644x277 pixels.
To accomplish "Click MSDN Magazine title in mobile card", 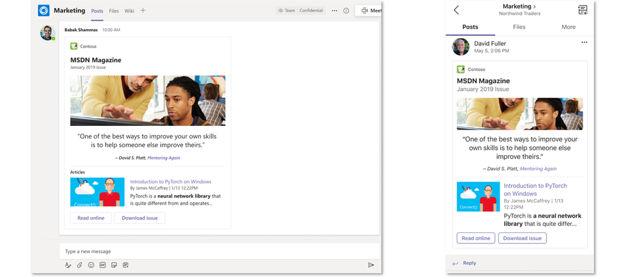I will 483,81.
